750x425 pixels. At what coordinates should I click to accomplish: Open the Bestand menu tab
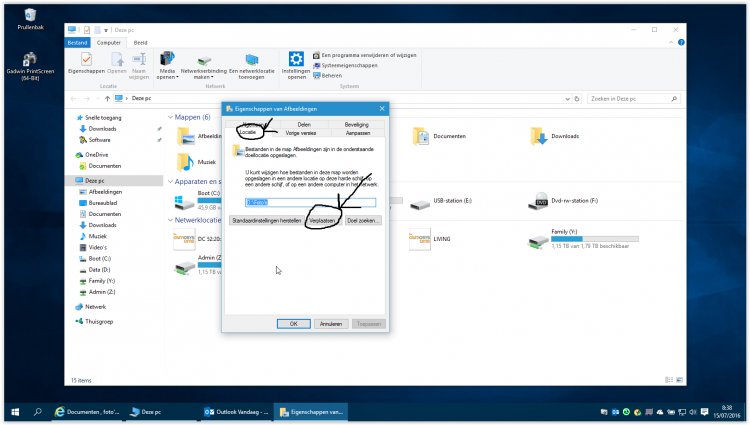[x=78, y=42]
